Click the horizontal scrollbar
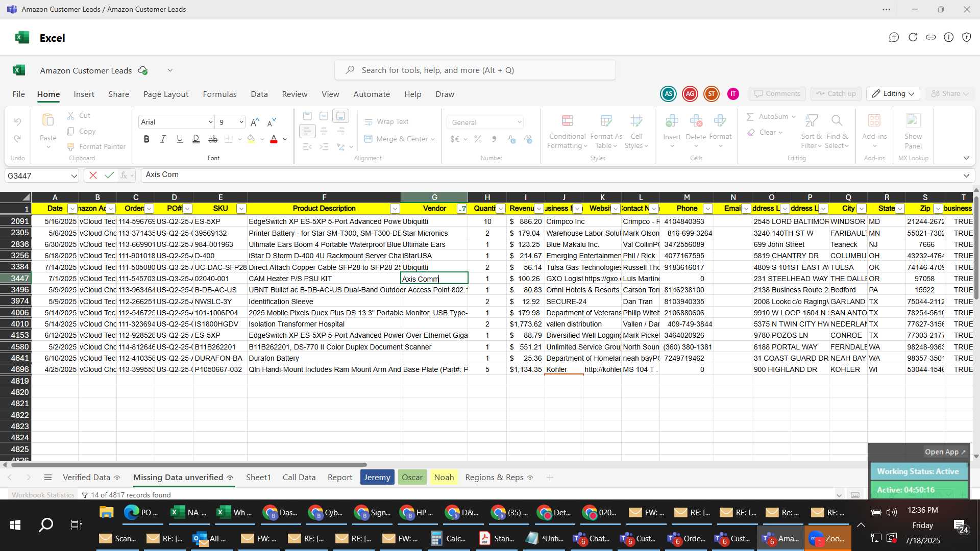This screenshot has height=551, width=980. pyautogui.click(x=189, y=465)
